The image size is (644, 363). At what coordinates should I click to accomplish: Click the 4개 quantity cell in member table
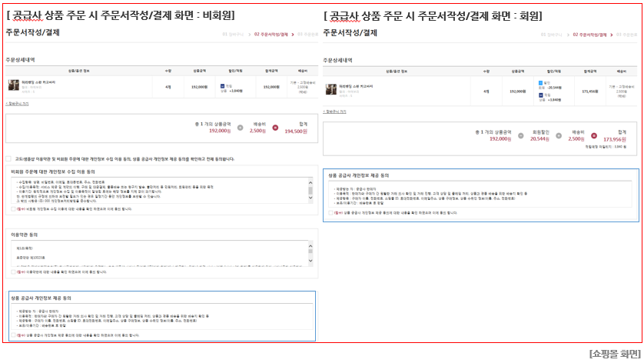coord(486,92)
